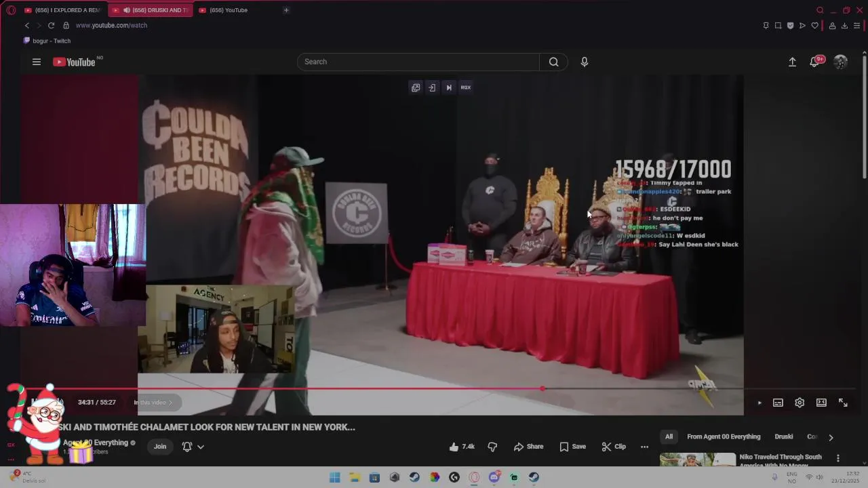Select 'From Agent 00 Everything' chip
This screenshot has width=868, height=488.
[x=724, y=437]
